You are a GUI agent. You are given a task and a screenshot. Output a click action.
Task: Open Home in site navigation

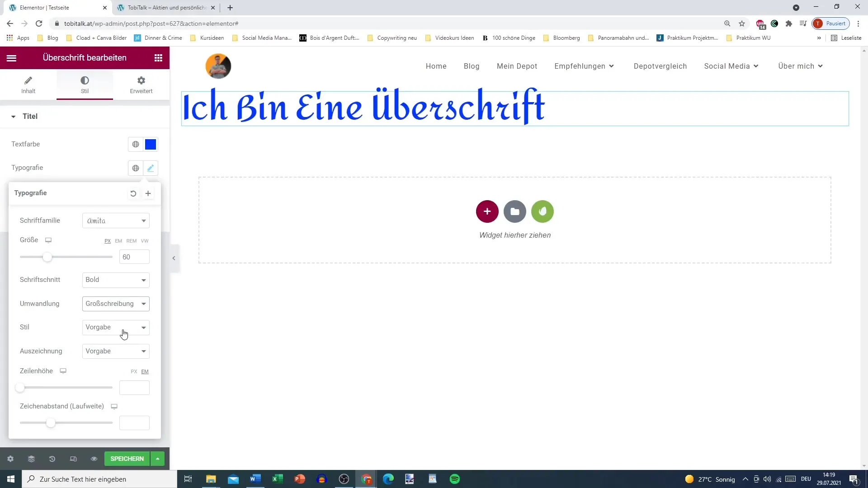point(436,66)
